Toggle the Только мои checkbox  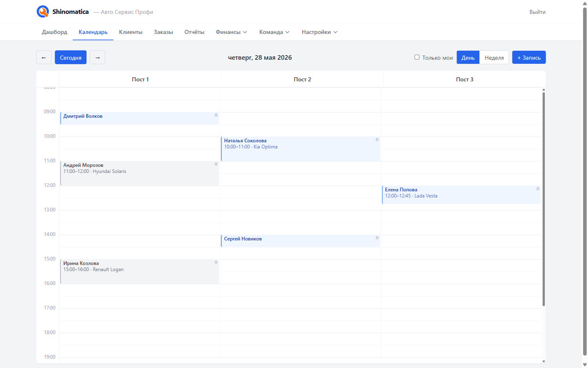417,57
